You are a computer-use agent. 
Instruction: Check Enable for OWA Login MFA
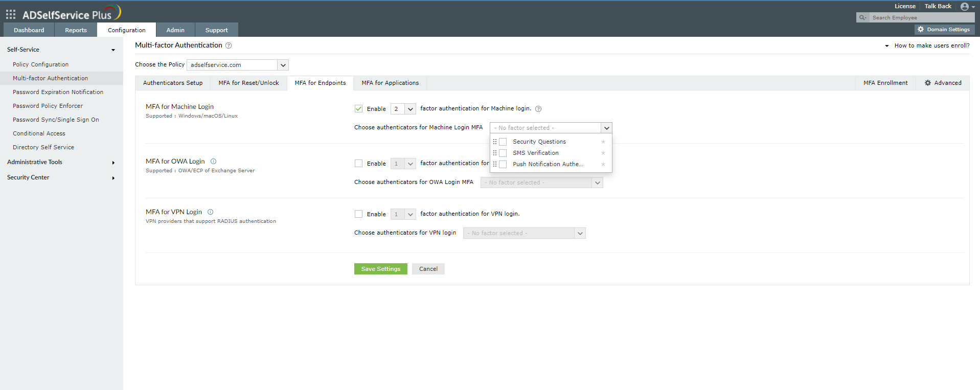click(358, 164)
